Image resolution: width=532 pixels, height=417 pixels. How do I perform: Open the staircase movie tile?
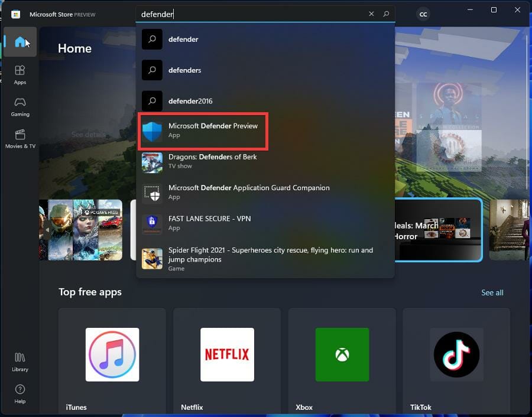coord(509,230)
